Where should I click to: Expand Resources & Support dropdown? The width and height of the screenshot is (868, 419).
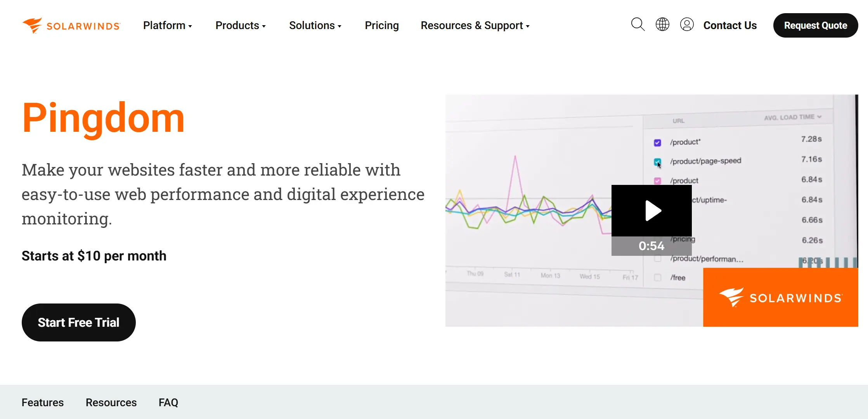coord(475,26)
